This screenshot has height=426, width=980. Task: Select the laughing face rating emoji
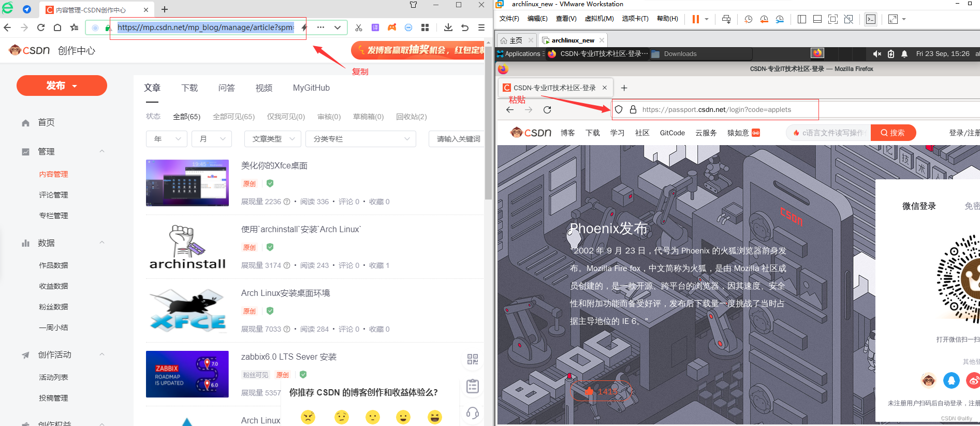point(435,417)
